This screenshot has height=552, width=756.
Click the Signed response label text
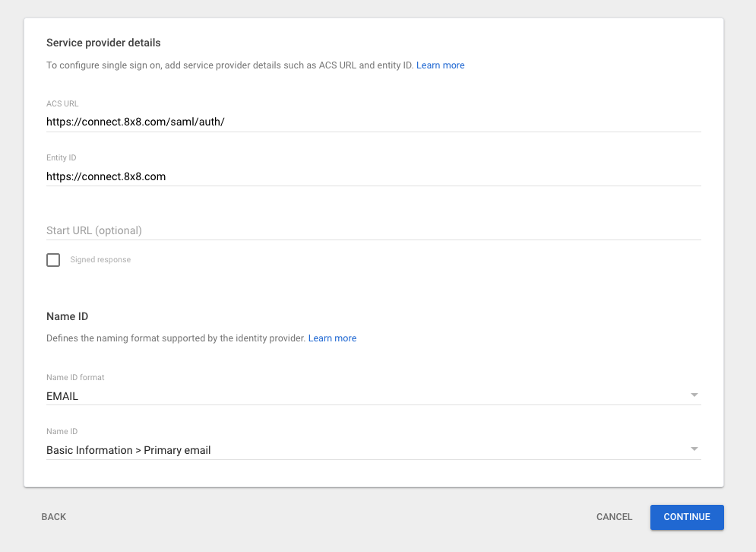[100, 259]
